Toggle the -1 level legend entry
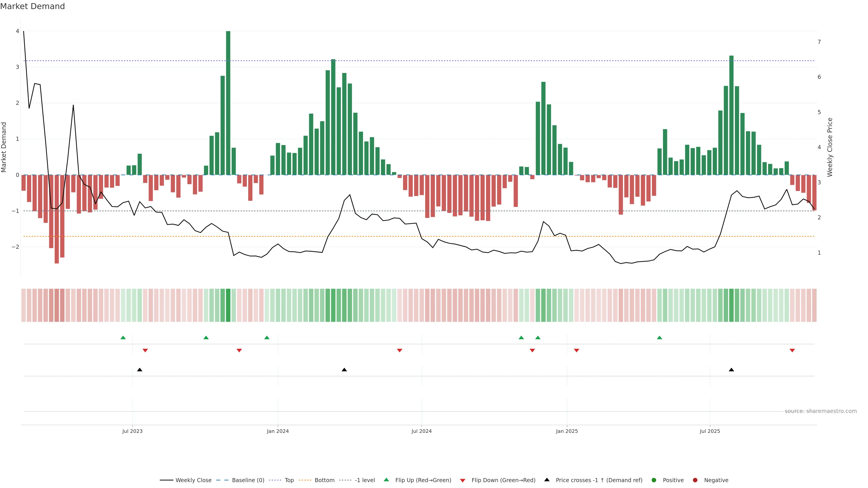Viewport: 868px width, 488px height. click(x=365, y=480)
